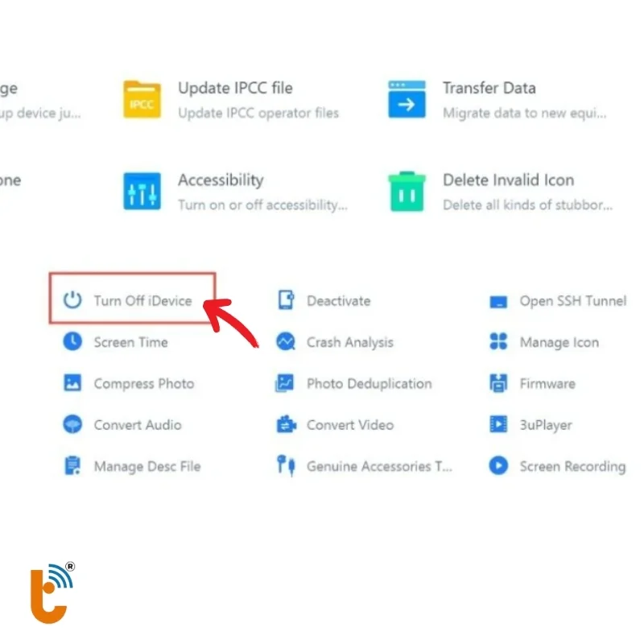This screenshot has width=644, height=644.
Task: Click the Screen Recording play icon
Action: pyautogui.click(x=498, y=466)
